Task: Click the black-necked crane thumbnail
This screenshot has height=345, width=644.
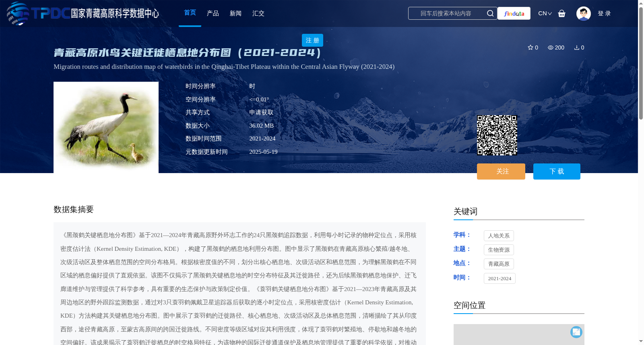Action: [106, 127]
